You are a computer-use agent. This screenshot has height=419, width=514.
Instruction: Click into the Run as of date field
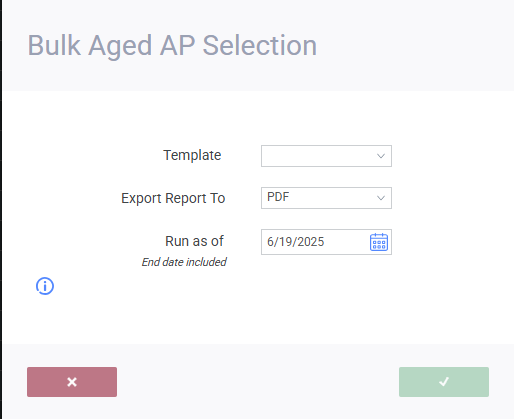pos(326,242)
